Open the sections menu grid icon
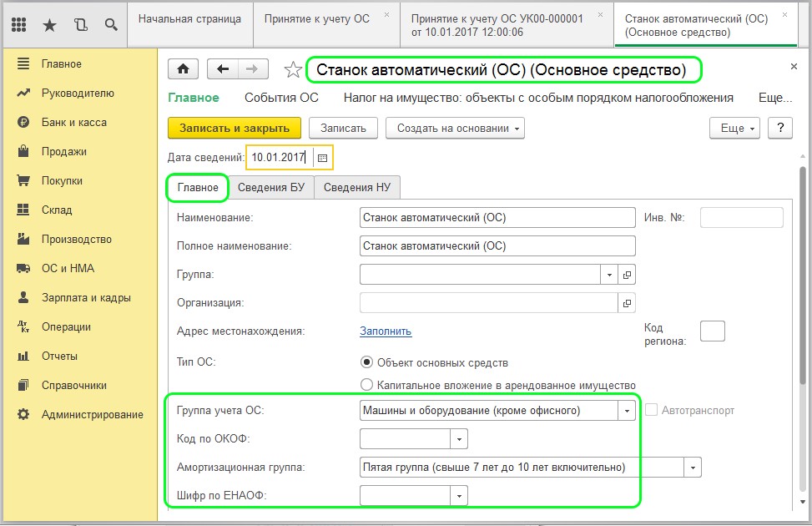812x526 pixels. [18, 24]
